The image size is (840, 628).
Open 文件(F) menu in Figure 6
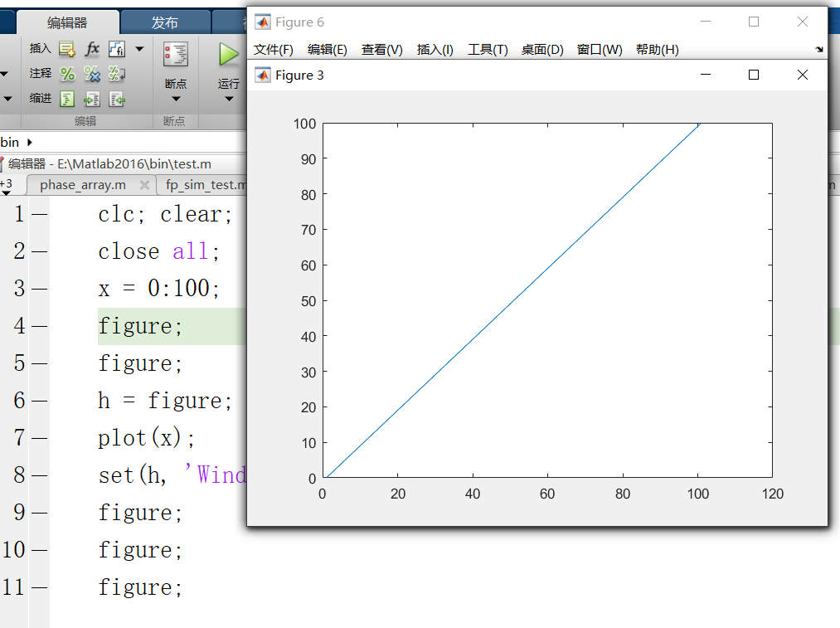273,50
